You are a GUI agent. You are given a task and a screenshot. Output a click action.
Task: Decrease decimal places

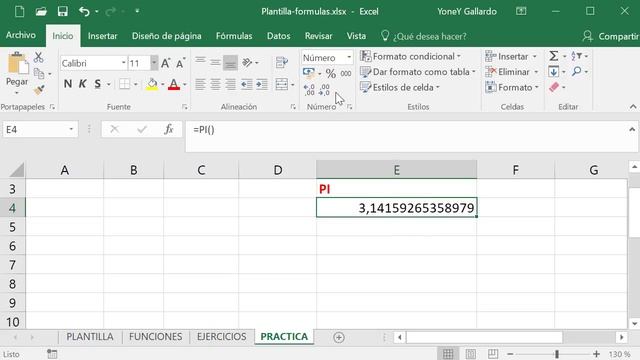[324, 90]
